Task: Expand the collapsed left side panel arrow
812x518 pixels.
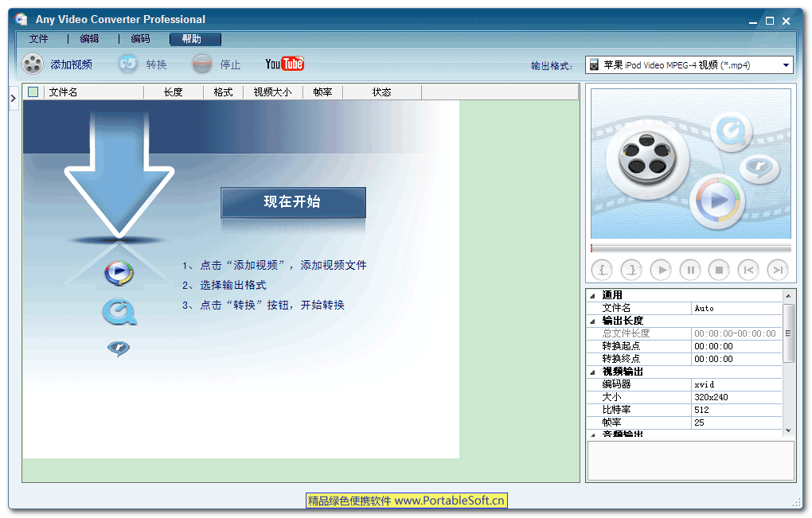Action: pos(14,97)
